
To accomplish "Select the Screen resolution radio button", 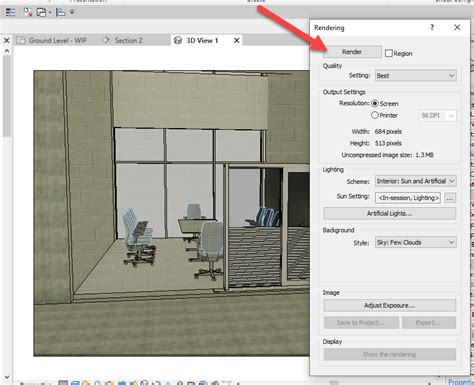I will pos(375,104).
